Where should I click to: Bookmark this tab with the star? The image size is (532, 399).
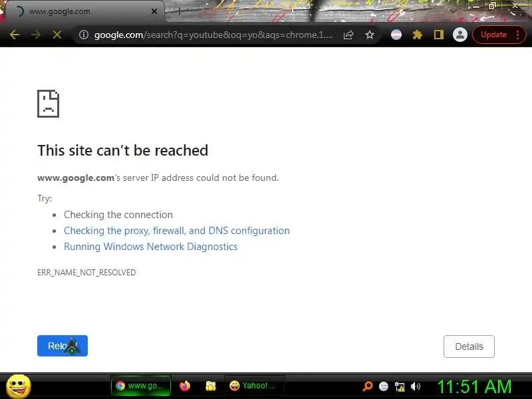point(370,35)
